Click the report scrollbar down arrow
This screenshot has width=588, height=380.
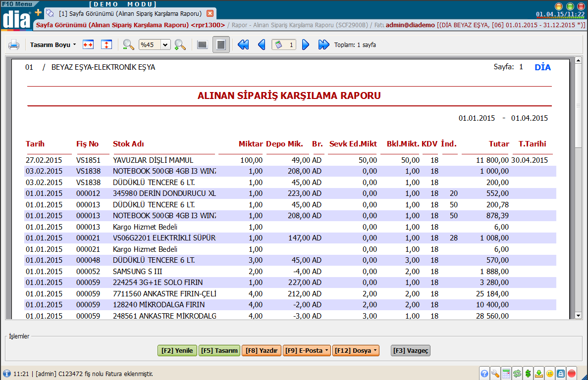[x=578, y=316]
